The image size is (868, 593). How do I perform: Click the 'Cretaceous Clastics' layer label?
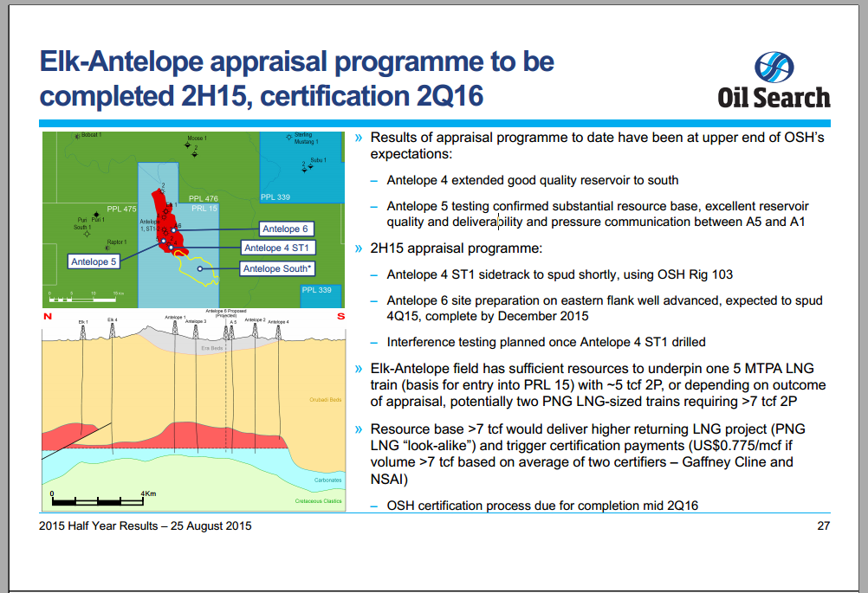coord(318,501)
